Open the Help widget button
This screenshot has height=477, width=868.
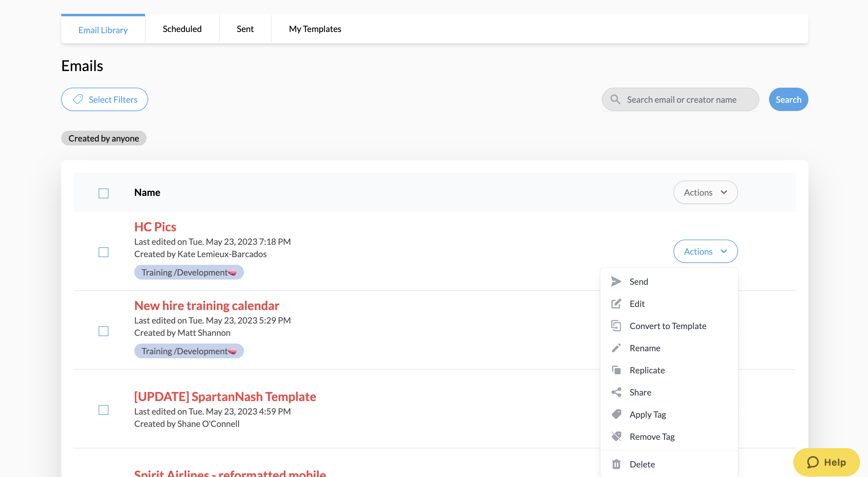click(826, 462)
